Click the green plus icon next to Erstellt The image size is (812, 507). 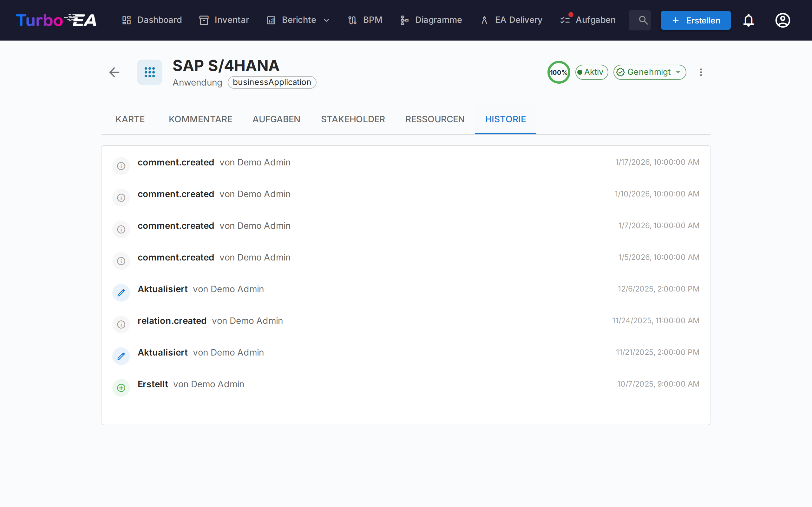(x=121, y=388)
